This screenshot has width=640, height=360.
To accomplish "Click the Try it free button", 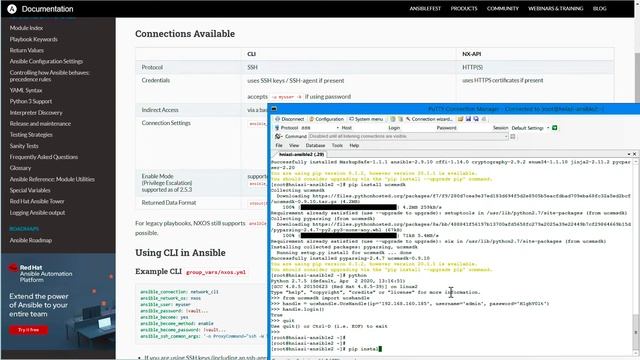I will [29, 330].
